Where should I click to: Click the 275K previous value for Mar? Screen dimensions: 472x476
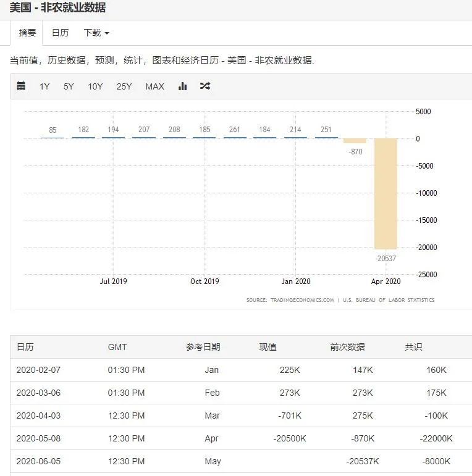pos(363,415)
